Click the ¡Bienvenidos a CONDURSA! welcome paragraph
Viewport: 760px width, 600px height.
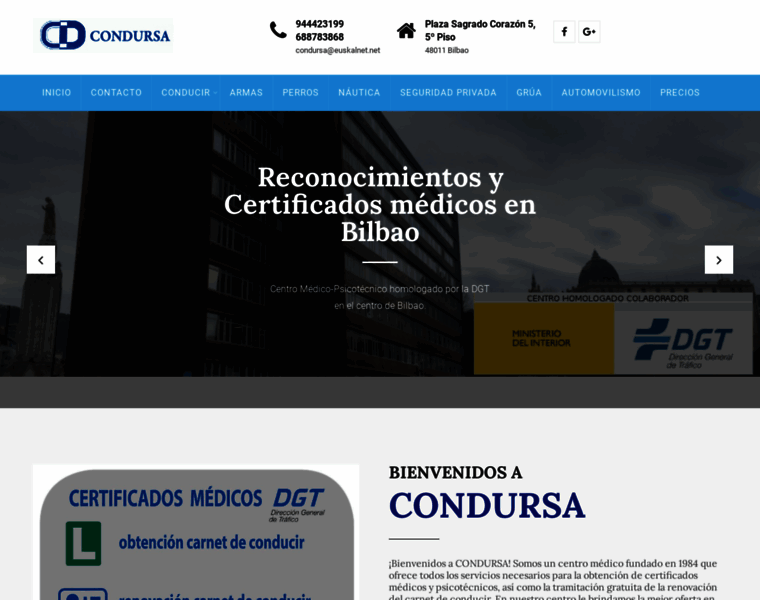tap(553, 580)
